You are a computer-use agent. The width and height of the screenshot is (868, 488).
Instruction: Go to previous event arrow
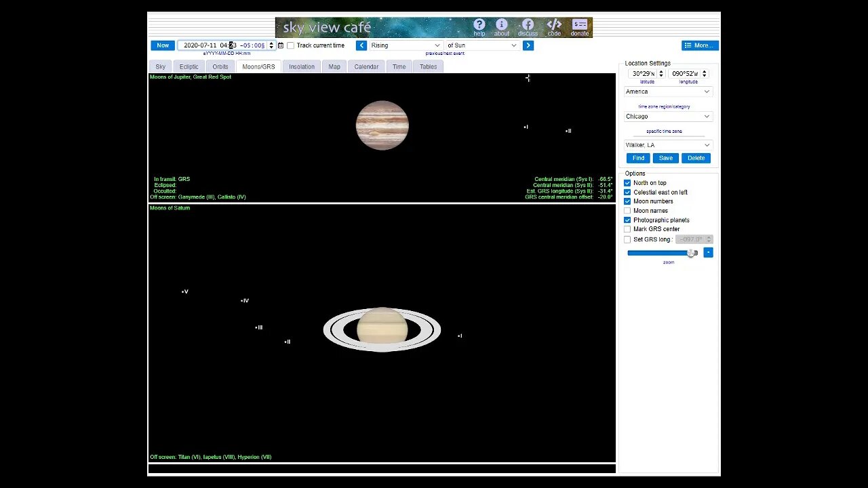tap(361, 45)
